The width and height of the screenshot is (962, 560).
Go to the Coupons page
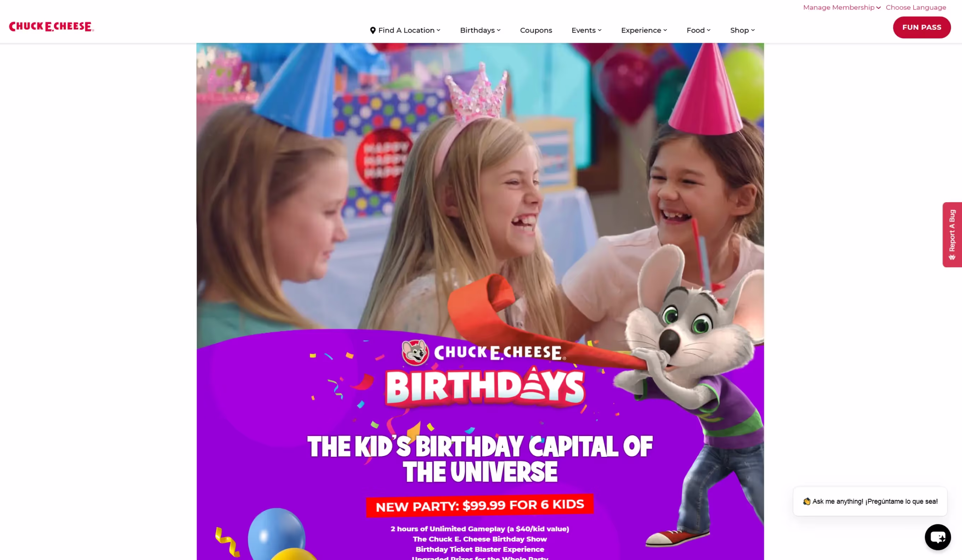[x=535, y=30]
